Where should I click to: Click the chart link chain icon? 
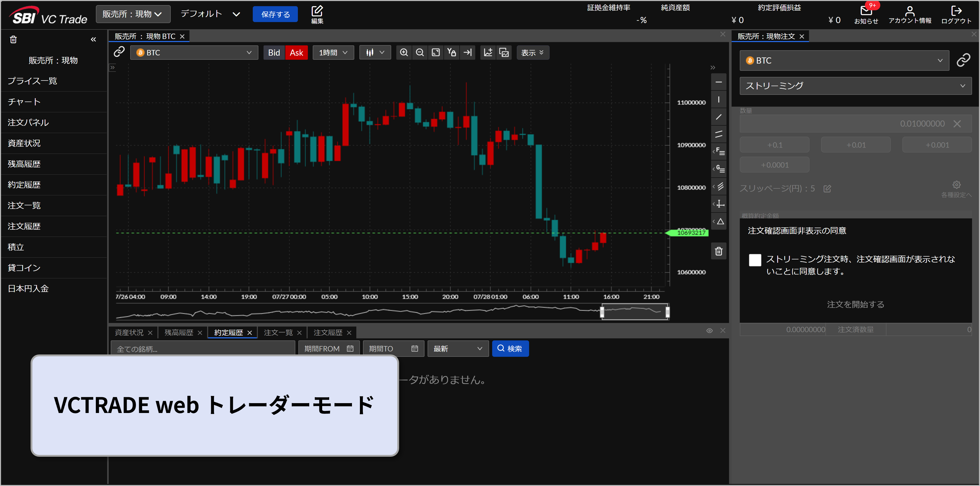point(119,52)
